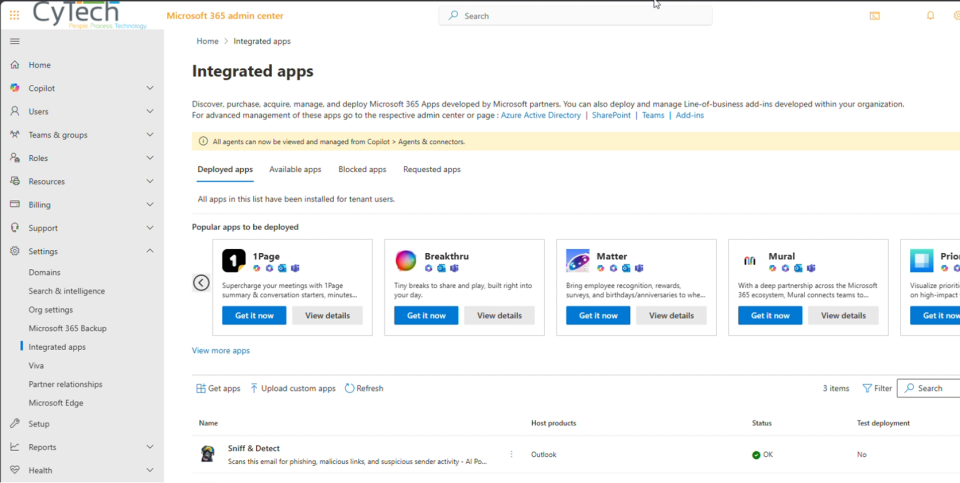The height and width of the screenshot is (483, 960).
Task: Expand the Teams & groups chevron
Action: coord(150,135)
